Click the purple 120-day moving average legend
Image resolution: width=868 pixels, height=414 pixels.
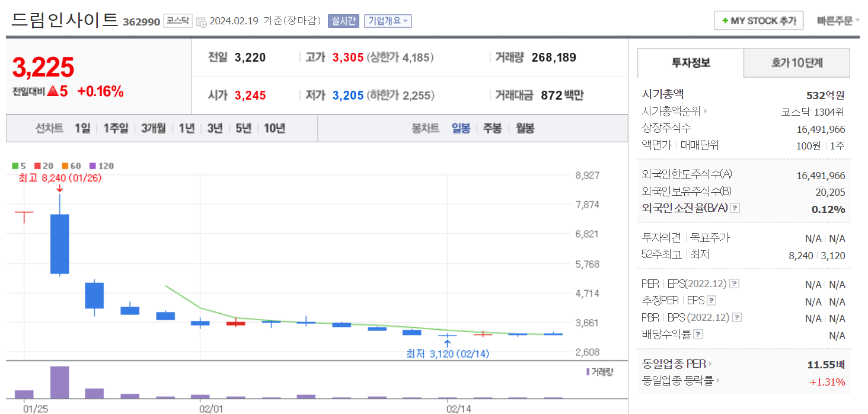pos(101,166)
